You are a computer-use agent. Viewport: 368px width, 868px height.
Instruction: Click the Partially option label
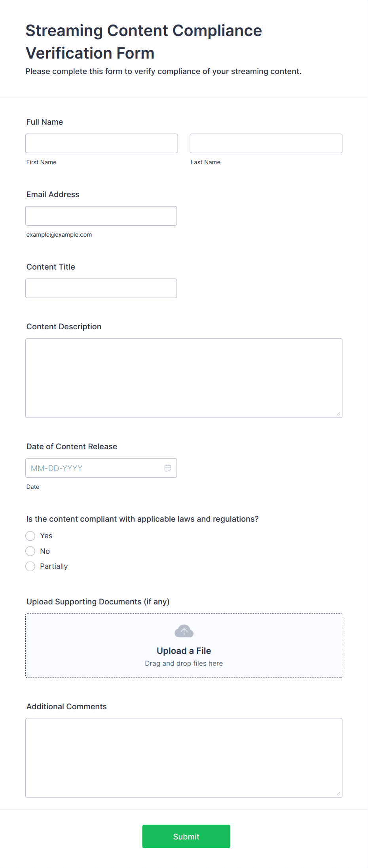pyautogui.click(x=54, y=566)
